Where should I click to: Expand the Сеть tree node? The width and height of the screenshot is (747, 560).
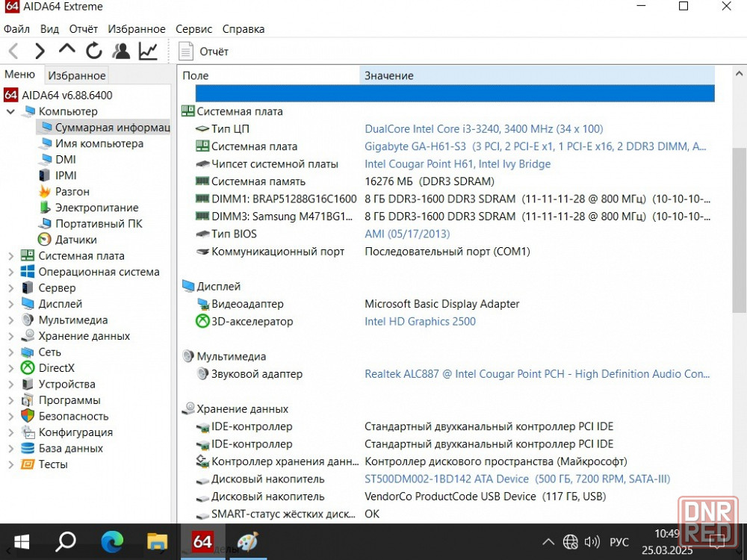coord(10,352)
